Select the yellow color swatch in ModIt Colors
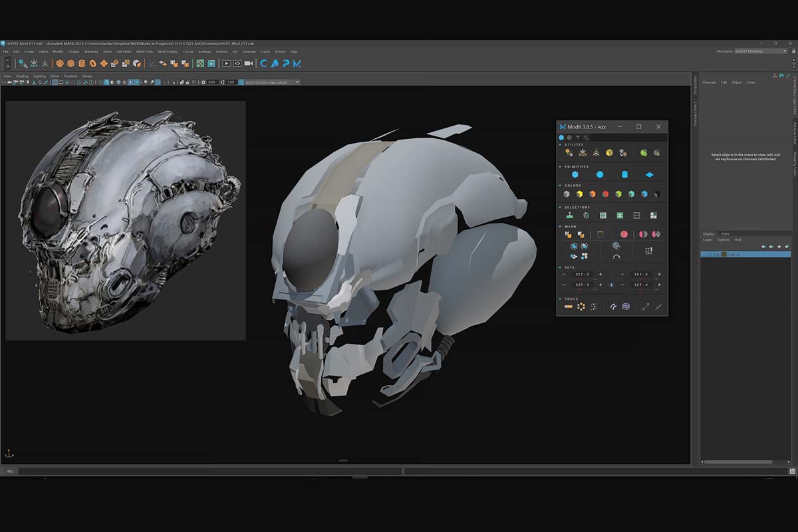The image size is (798, 532). click(x=579, y=193)
